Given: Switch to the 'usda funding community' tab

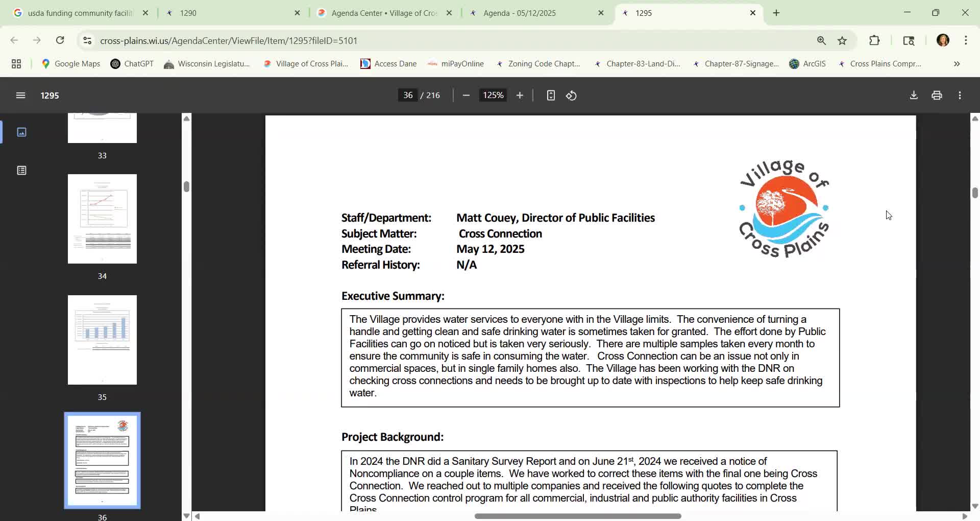Looking at the screenshot, I should (x=80, y=13).
